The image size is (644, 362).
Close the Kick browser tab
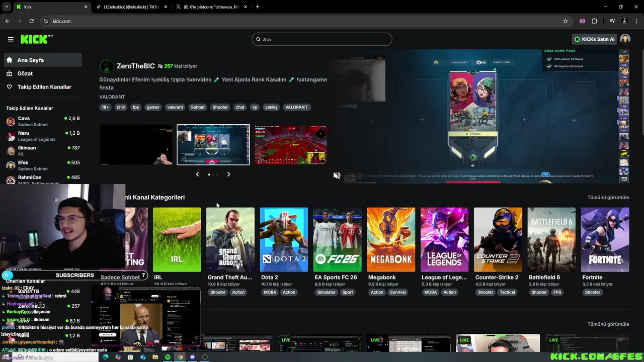(x=86, y=7)
